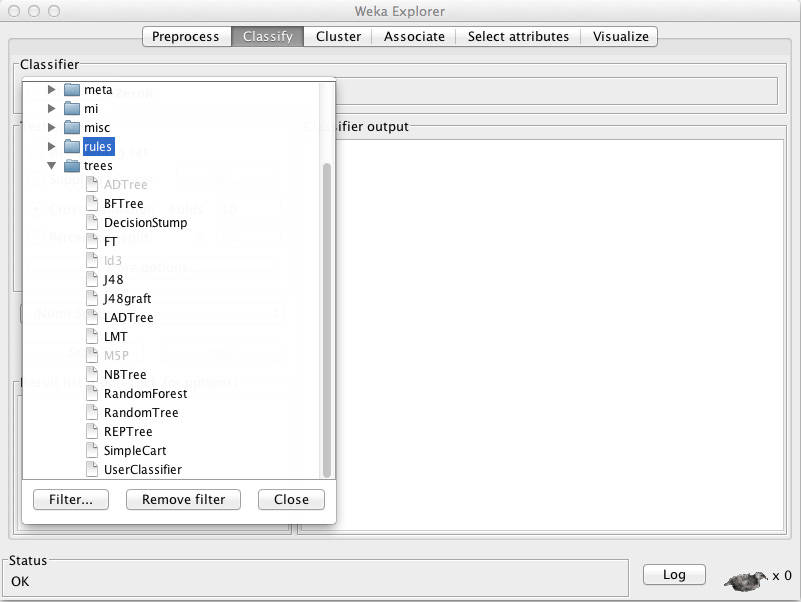
Task: Expand the rules folder arrow
Action: [51, 147]
